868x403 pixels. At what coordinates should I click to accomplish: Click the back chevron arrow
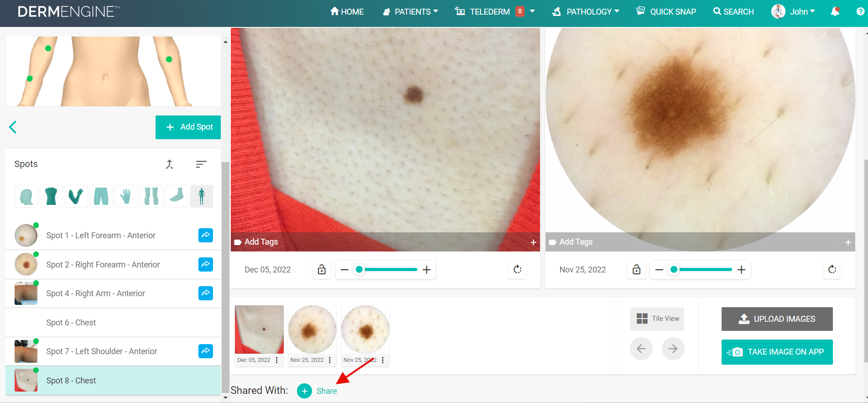click(x=13, y=127)
